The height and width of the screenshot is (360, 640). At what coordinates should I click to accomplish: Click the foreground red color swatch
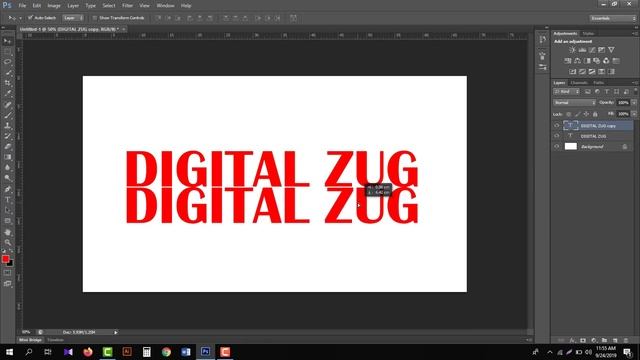[5, 259]
